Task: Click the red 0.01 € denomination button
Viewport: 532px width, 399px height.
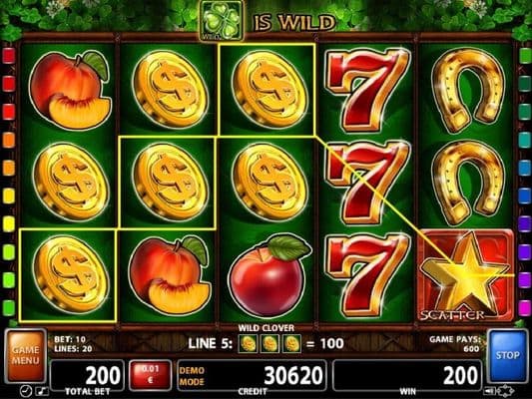Action: [x=150, y=375]
